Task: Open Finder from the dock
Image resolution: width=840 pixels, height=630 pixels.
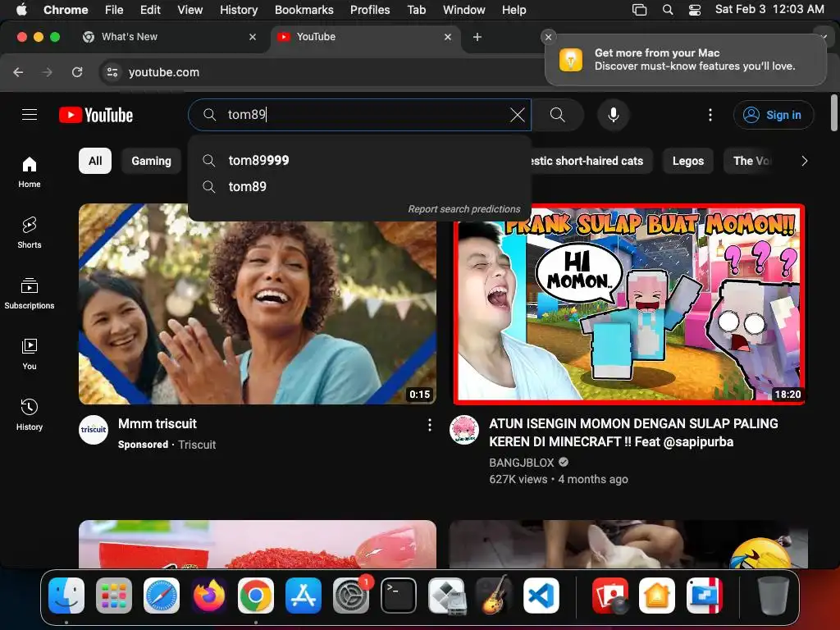Action: tap(66, 596)
